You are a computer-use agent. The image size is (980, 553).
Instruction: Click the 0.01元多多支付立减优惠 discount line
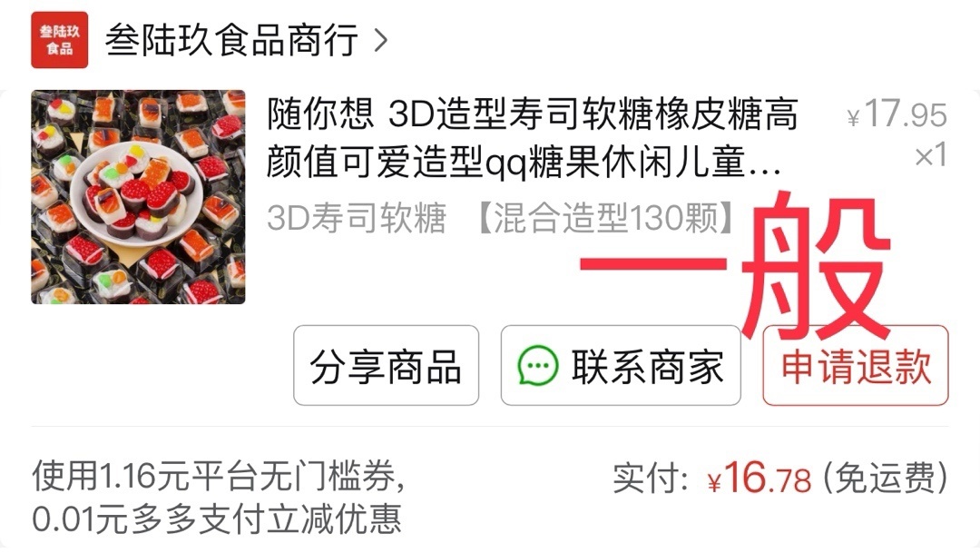click(216, 519)
